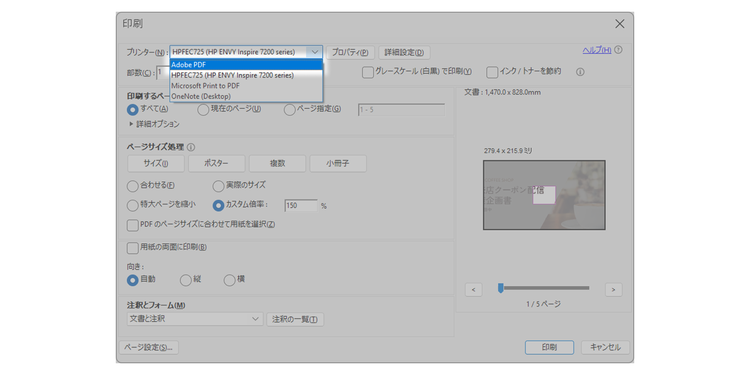Open ページ設定 page setup

click(149, 348)
